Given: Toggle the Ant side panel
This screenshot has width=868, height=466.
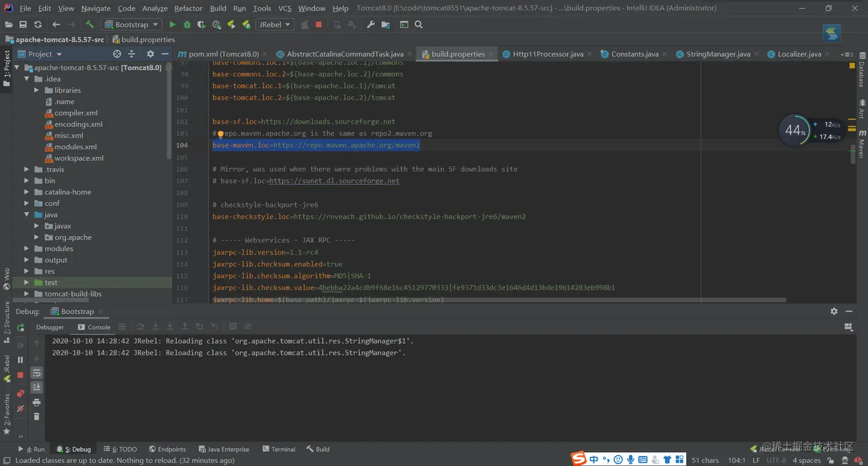Looking at the screenshot, I should pyautogui.click(x=862, y=108).
